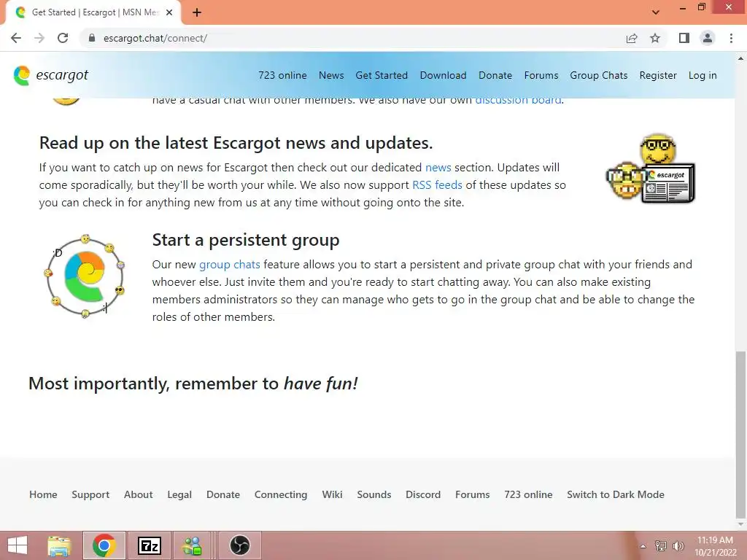Viewport: 747px width, 560px height.
Task: Click the Legal footer link
Action: 179,494
